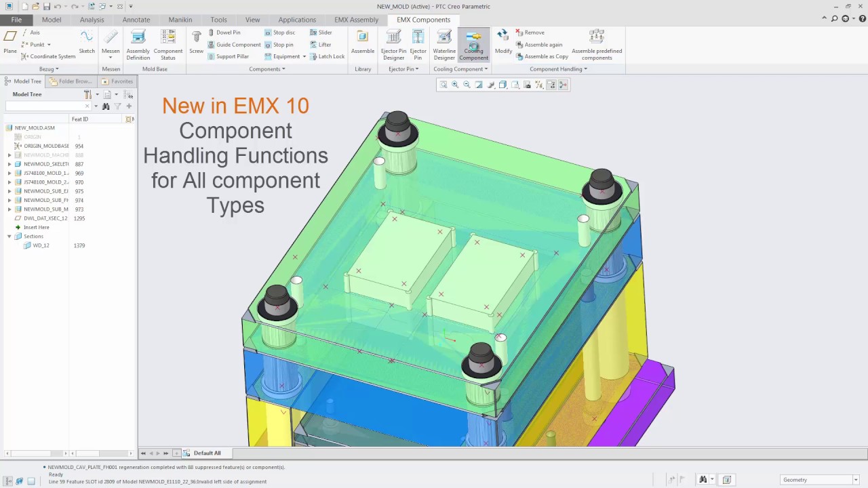Viewport: 868px width, 488px height.
Task: Select the Ejector Pin tool
Action: (x=418, y=45)
